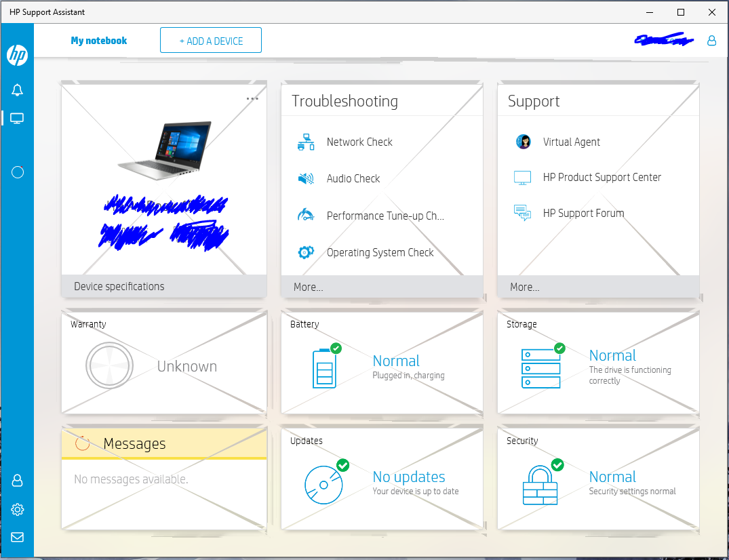
Task: Click the Updates disc icon
Action: pos(323,485)
